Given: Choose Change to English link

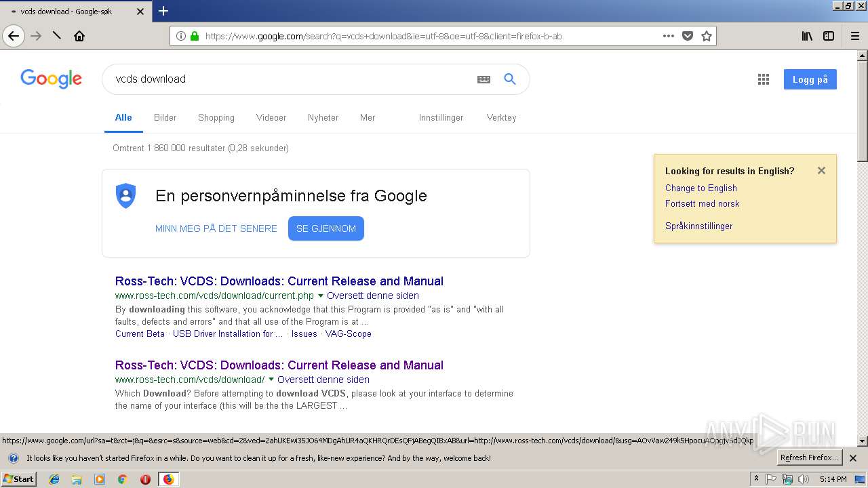Looking at the screenshot, I should tap(701, 188).
